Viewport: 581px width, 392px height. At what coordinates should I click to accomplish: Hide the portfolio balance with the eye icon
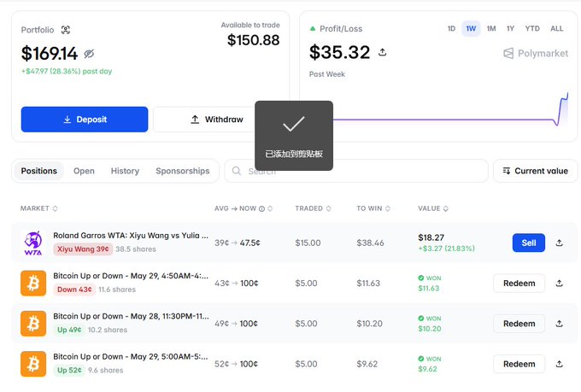[x=89, y=54]
